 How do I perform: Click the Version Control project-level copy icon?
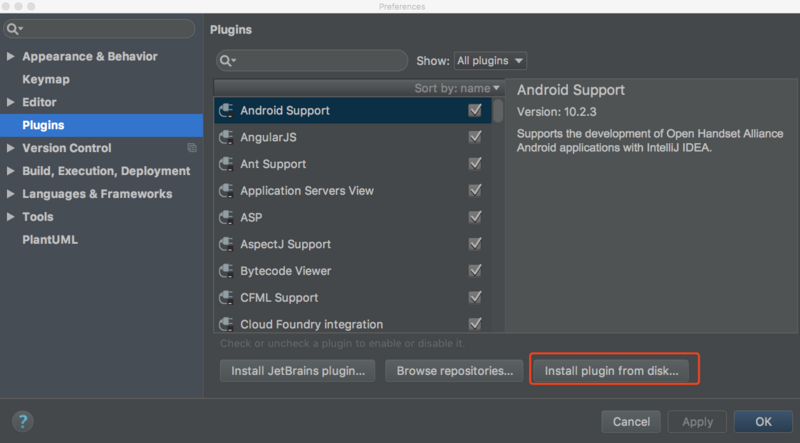(x=192, y=148)
